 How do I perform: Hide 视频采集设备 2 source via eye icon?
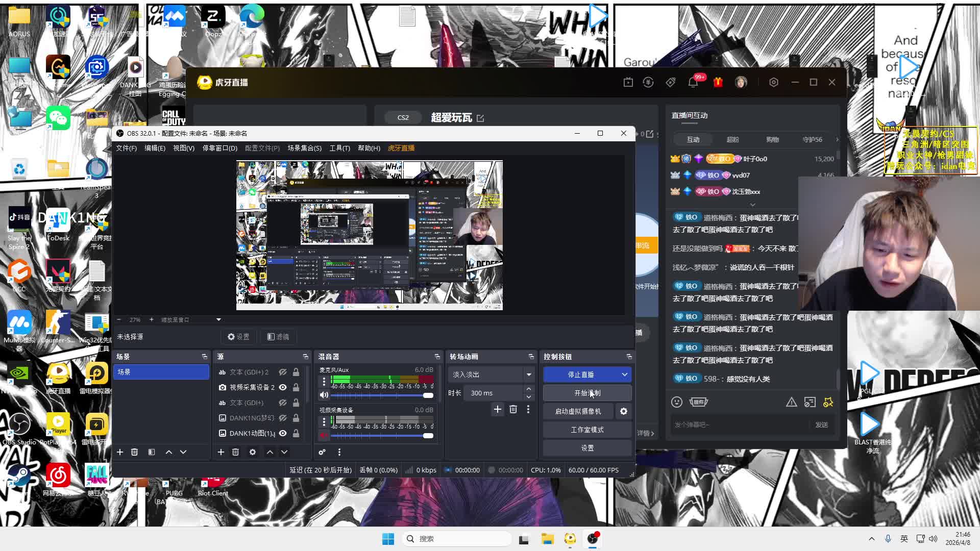point(283,387)
